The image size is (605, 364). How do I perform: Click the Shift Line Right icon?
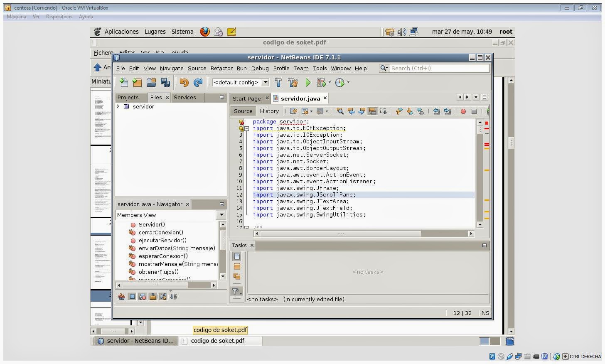click(x=447, y=111)
